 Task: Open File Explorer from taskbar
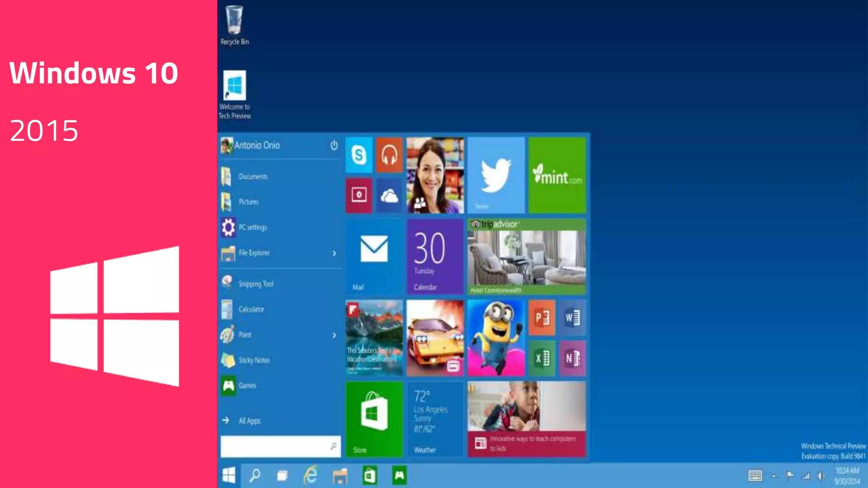(340, 476)
